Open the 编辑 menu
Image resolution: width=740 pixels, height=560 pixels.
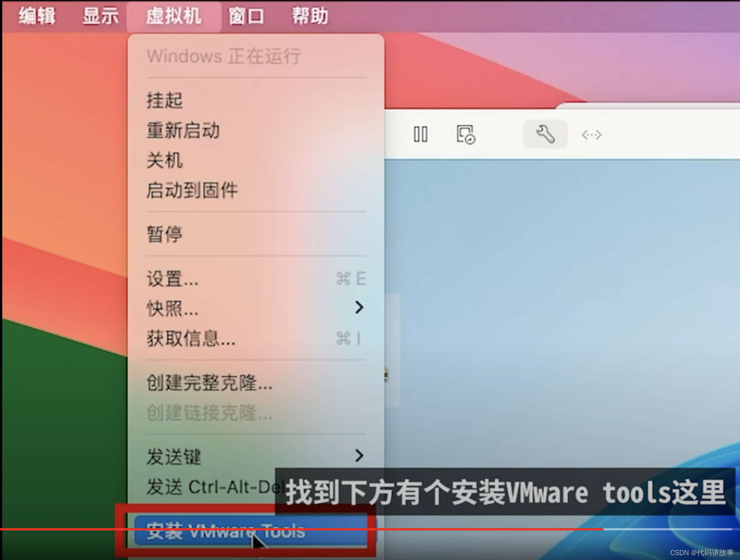(37, 16)
